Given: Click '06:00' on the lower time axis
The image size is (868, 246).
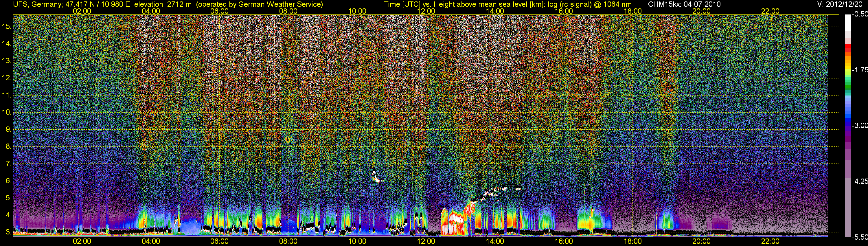Looking at the screenshot, I should coord(219,241).
